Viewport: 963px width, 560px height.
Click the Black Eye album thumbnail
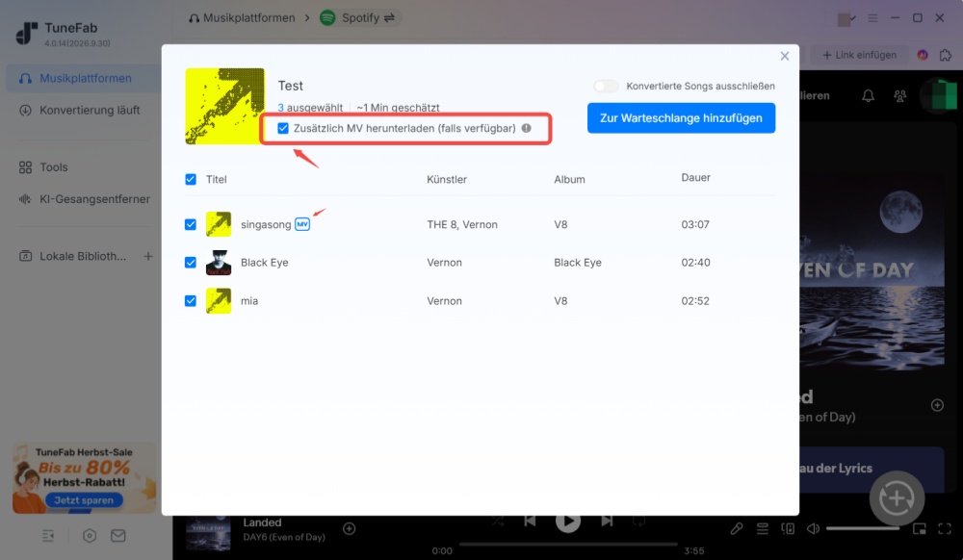click(219, 263)
